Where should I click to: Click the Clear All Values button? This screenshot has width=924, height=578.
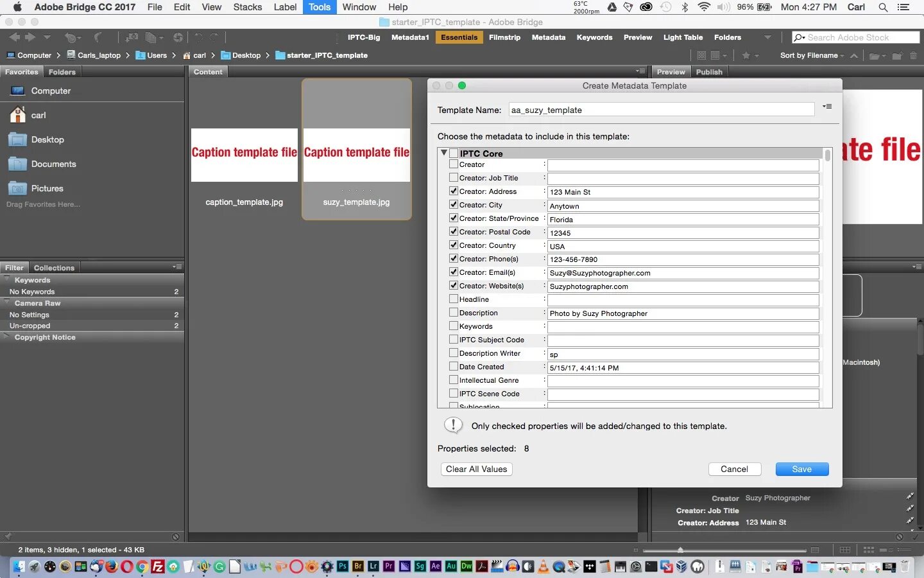click(476, 469)
